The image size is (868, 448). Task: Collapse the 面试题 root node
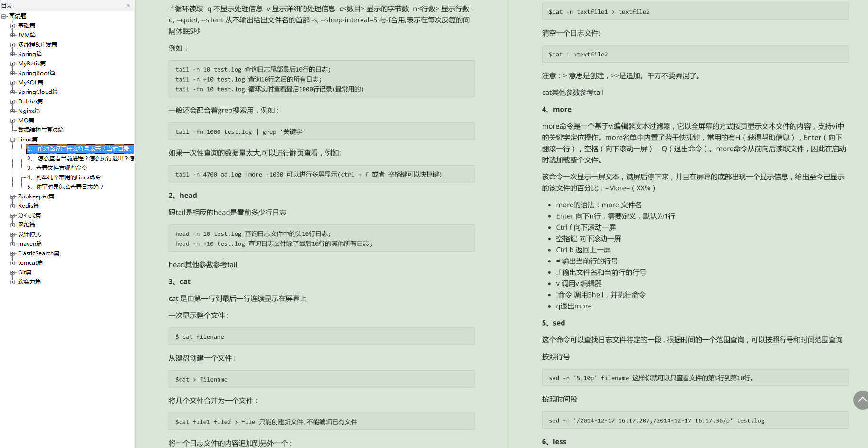(x=4, y=16)
